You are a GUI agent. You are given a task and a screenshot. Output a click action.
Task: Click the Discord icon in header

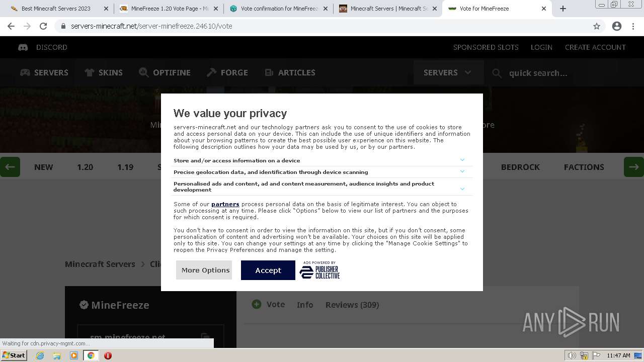23,47
